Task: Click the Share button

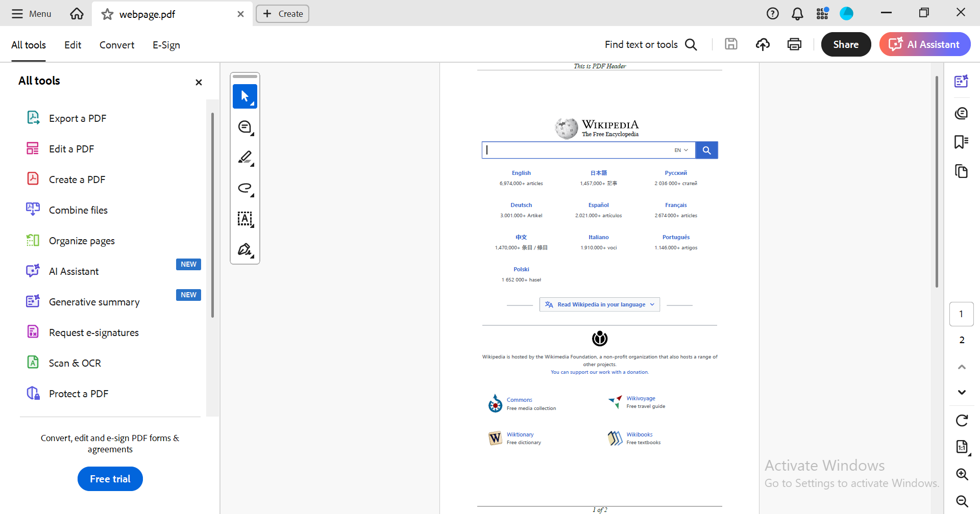Action: click(846, 44)
